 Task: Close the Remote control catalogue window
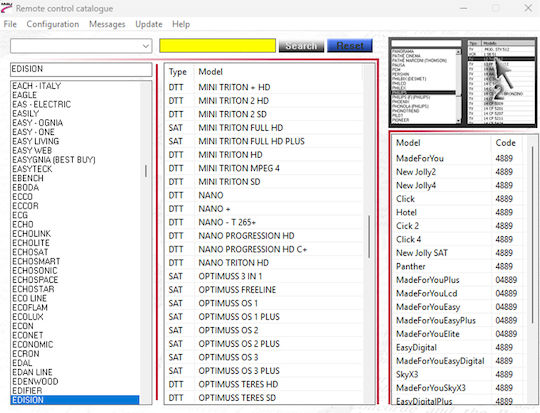(x=528, y=8)
